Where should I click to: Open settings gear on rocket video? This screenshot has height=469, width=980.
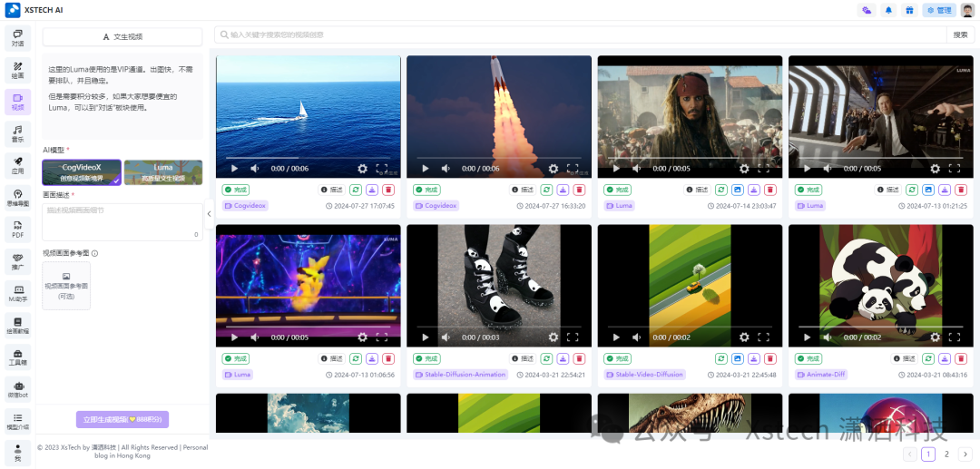[554, 169]
